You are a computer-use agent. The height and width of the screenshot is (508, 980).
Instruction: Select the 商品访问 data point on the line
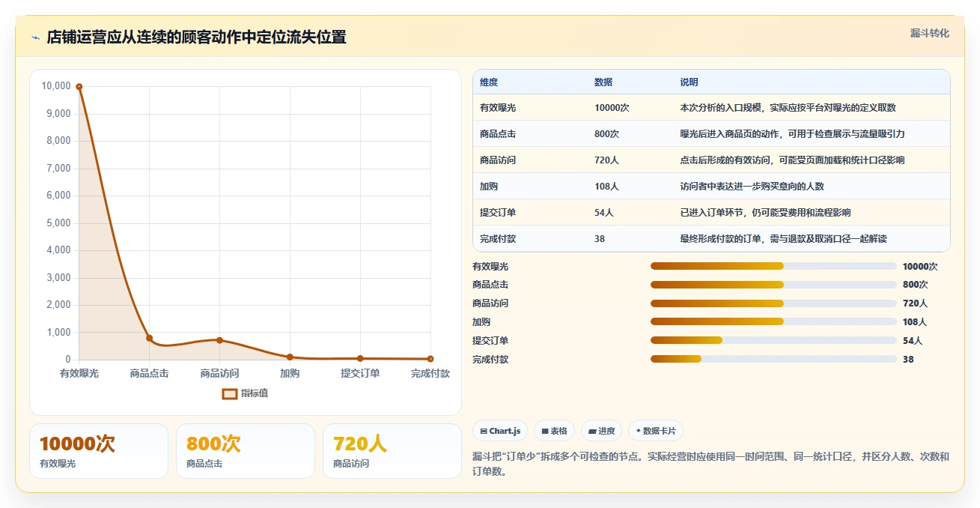point(219,340)
